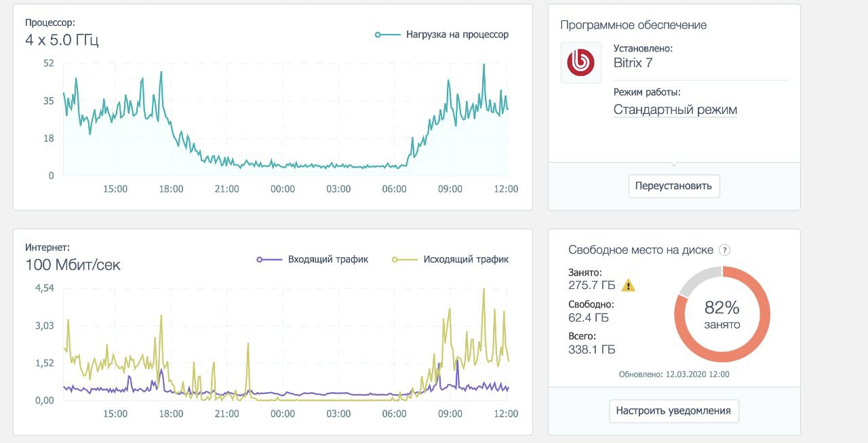Click the Переустановить button

coord(674,186)
